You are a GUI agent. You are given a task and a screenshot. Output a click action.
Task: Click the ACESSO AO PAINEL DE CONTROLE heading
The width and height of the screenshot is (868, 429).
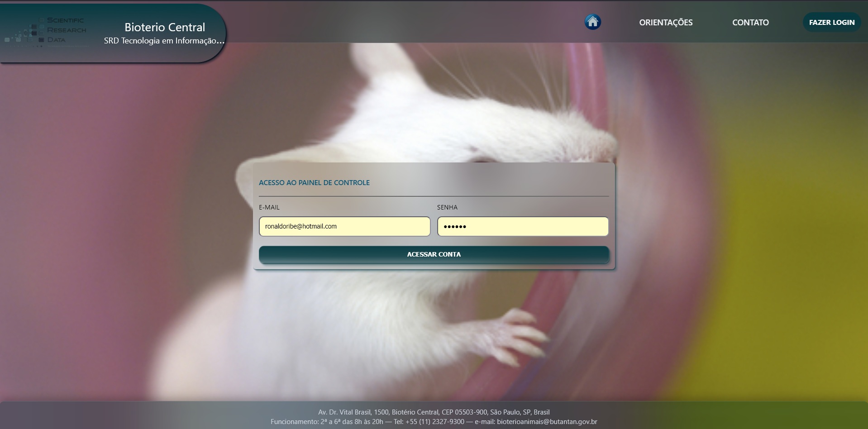point(314,183)
